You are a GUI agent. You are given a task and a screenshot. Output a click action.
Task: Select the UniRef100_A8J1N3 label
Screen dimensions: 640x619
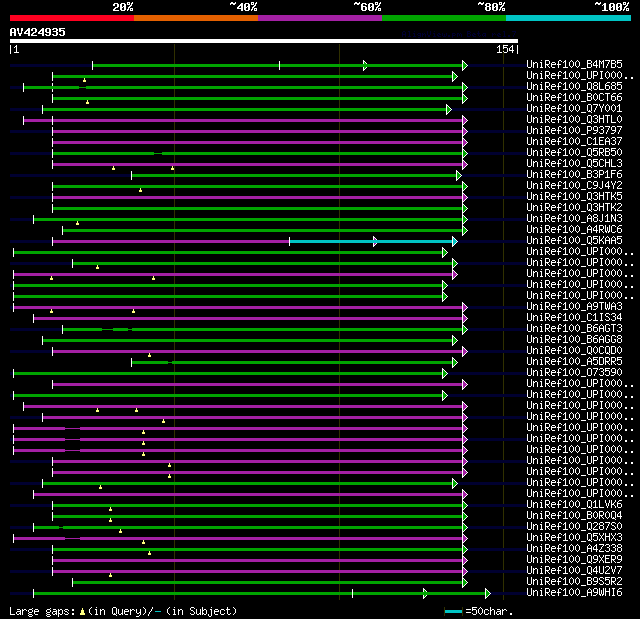[x=574, y=219]
